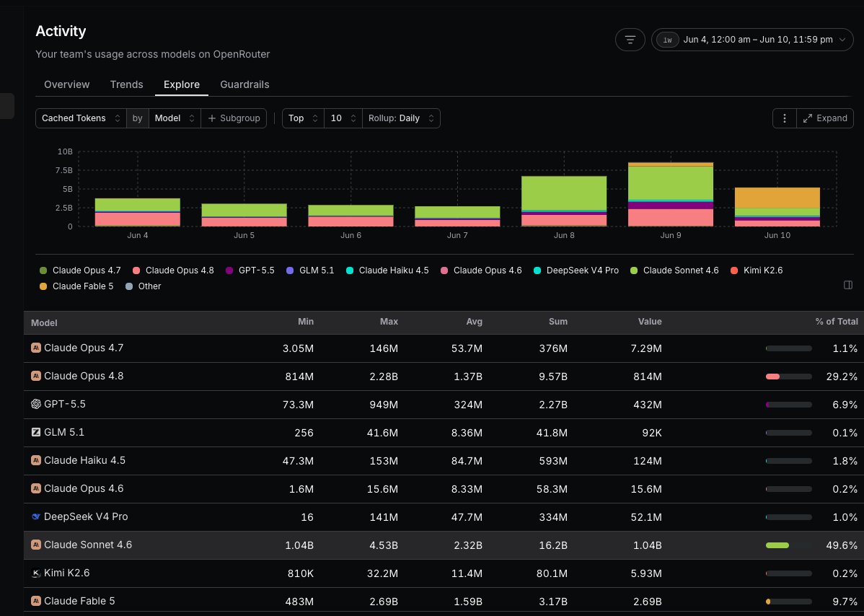Screen dimensions: 864x616
Task: Open the Model group-by dropdown
Action: [175, 118]
